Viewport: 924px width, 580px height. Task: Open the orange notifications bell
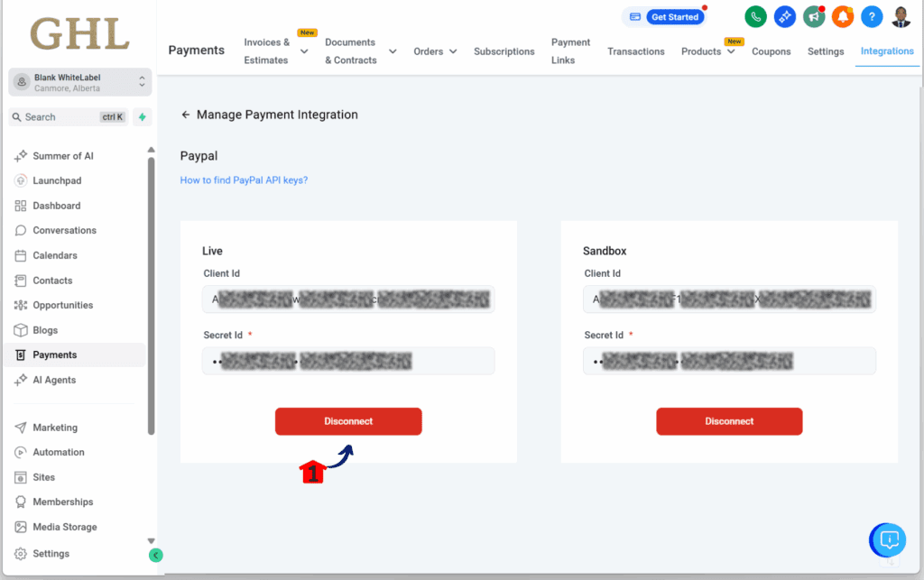click(843, 16)
